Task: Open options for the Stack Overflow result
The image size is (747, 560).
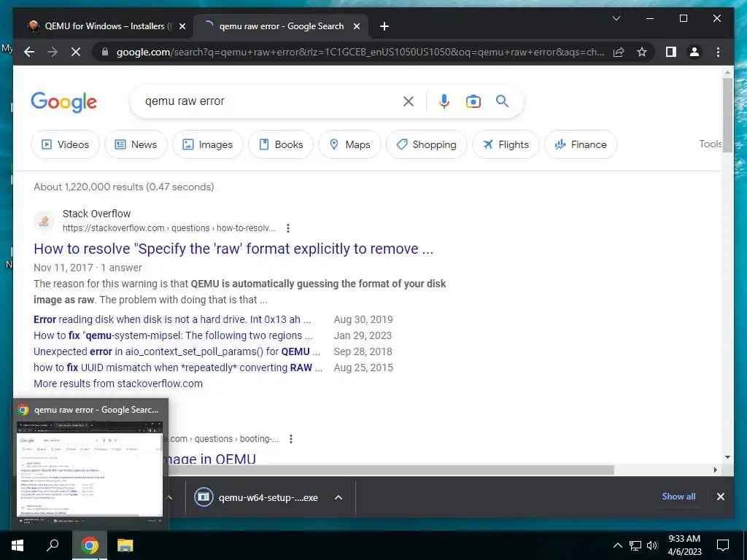Action: (x=287, y=228)
